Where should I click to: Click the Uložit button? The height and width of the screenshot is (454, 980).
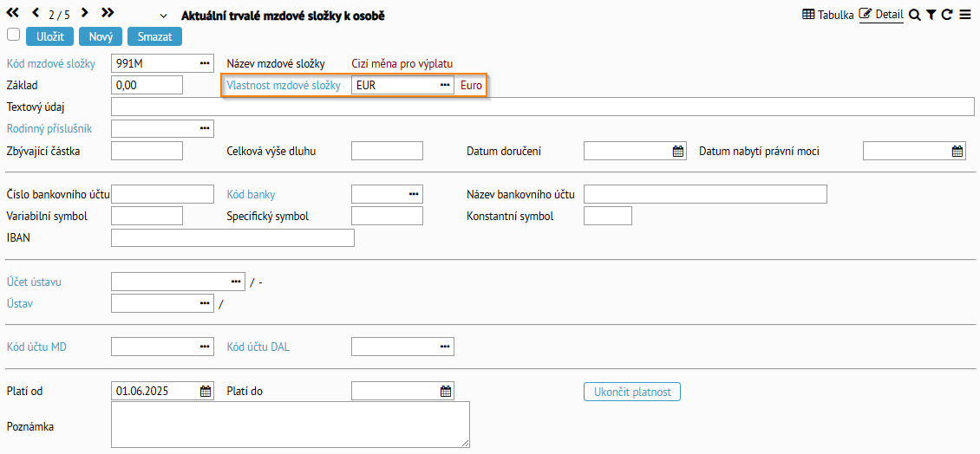(50, 36)
